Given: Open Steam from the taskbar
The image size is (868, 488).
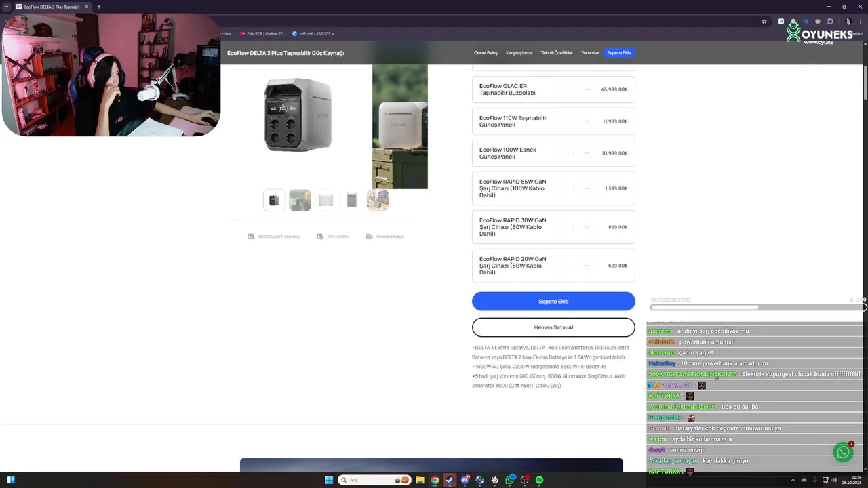Looking at the screenshot, I should coord(450,480).
